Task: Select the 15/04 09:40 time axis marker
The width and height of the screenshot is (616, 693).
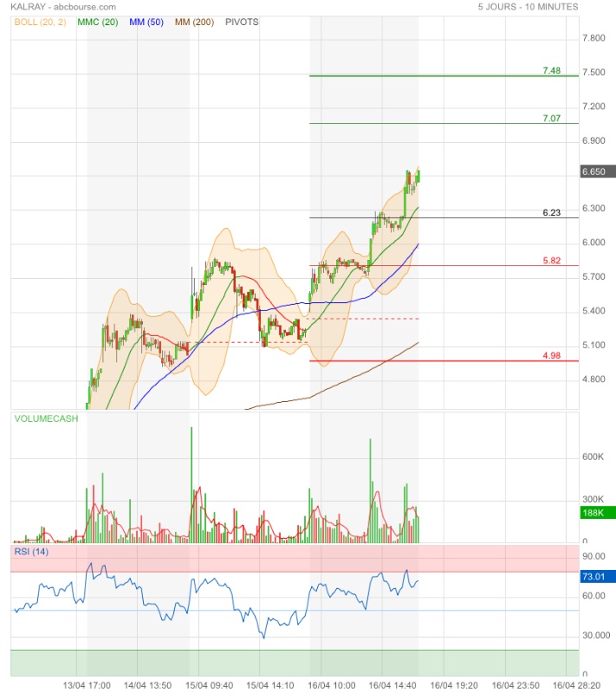Action: click(210, 684)
